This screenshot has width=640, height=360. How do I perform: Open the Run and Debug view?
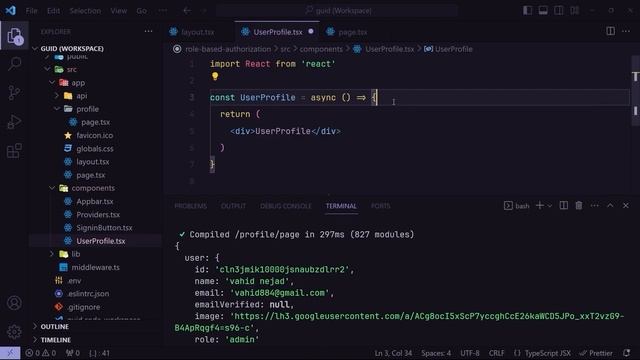tap(14, 122)
